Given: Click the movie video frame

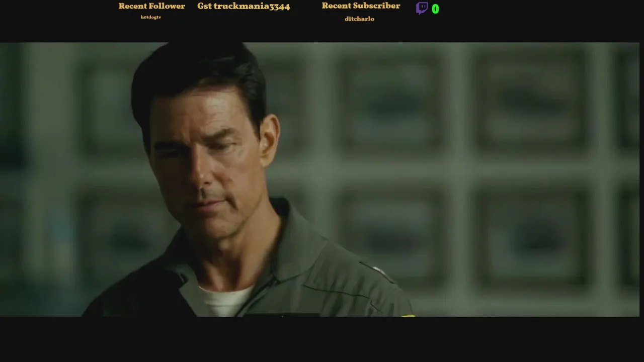Looking at the screenshot, I should [320, 179].
